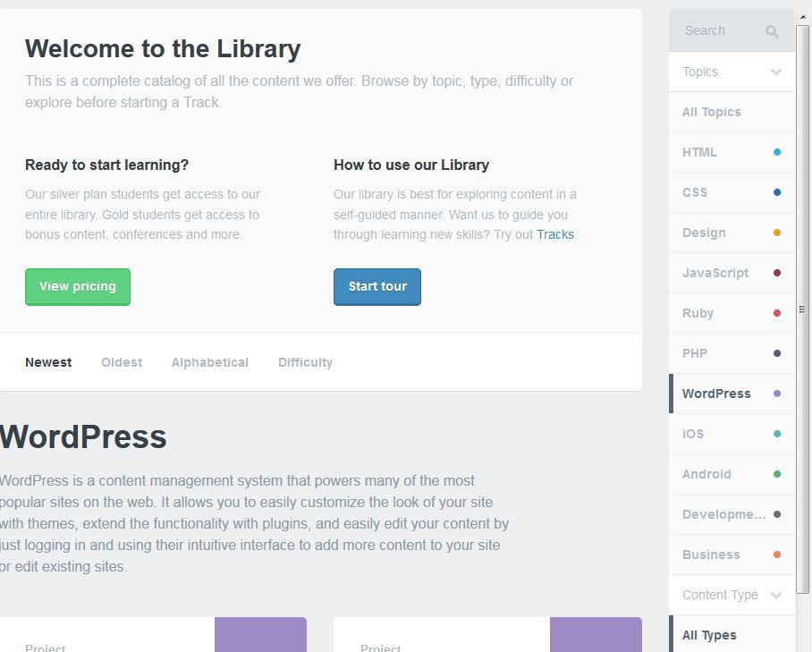Click the dark purple PHP color dot
812x652 pixels.
point(777,353)
